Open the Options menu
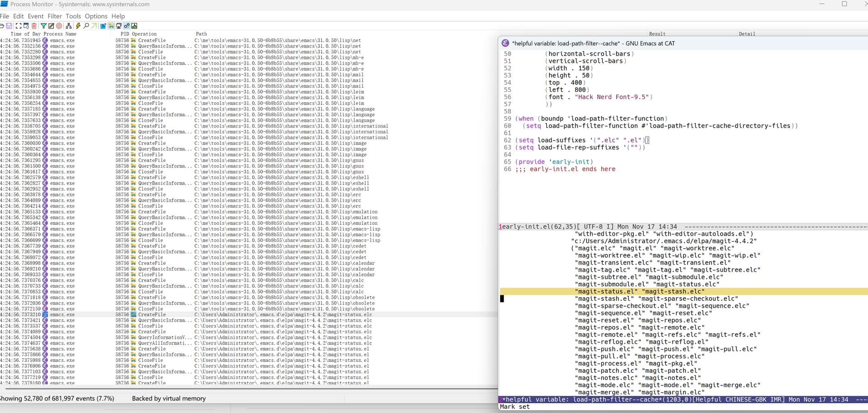The width and height of the screenshot is (868, 413). point(96,16)
